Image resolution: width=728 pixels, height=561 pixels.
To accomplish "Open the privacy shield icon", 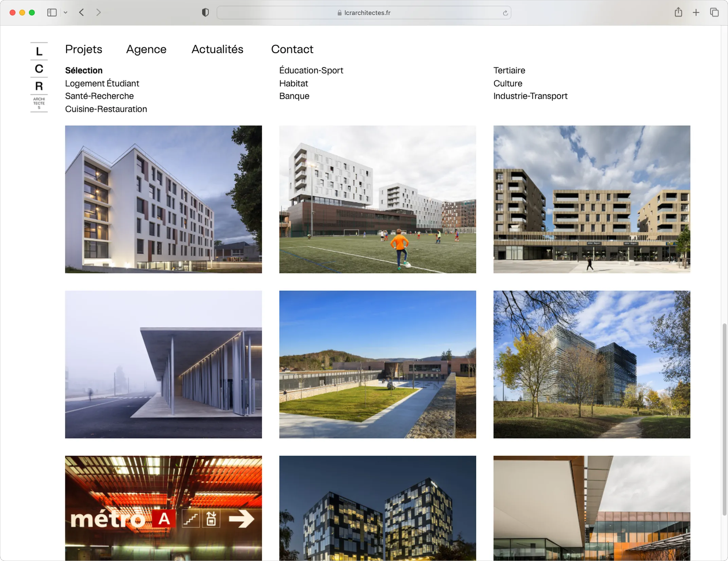I will [x=205, y=13].
